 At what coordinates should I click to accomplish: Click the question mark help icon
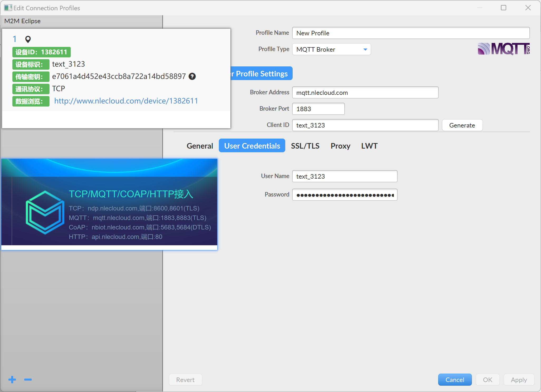(192, 76)
